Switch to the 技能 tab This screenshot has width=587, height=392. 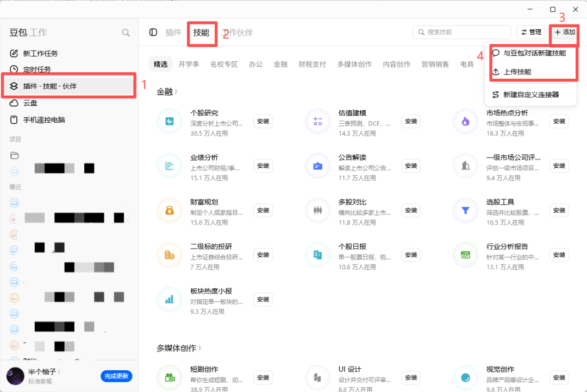tap(202, 33)
